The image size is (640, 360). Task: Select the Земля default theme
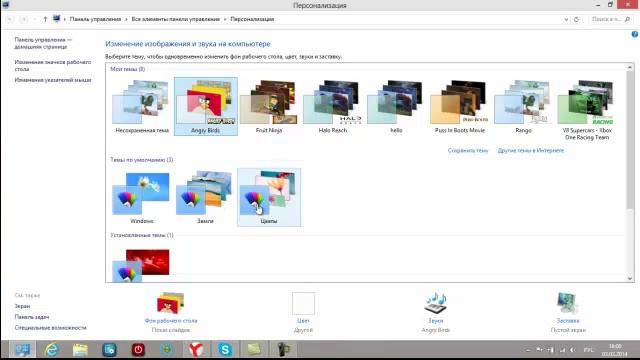(206, 197)
